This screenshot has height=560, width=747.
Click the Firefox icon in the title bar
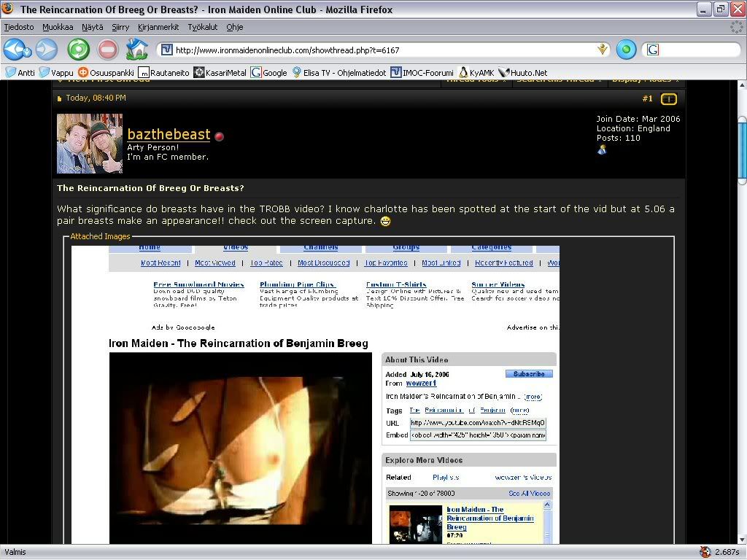coord(7,9)
